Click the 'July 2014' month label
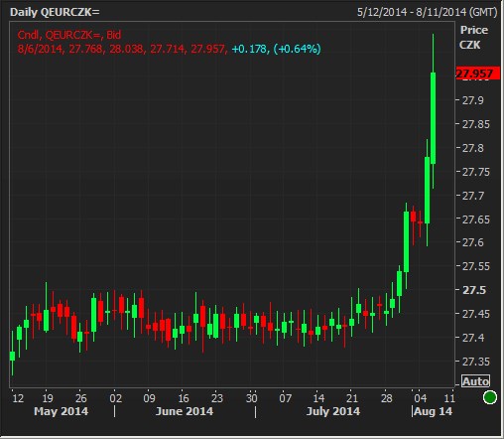Viewport: 504px width, 439px height. (x=333, y=411)
